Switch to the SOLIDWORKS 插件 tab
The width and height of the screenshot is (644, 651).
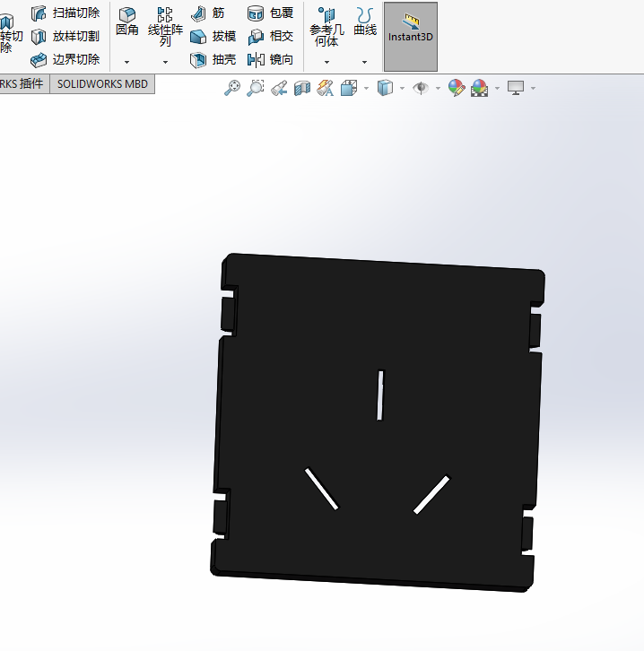point(22,84)
